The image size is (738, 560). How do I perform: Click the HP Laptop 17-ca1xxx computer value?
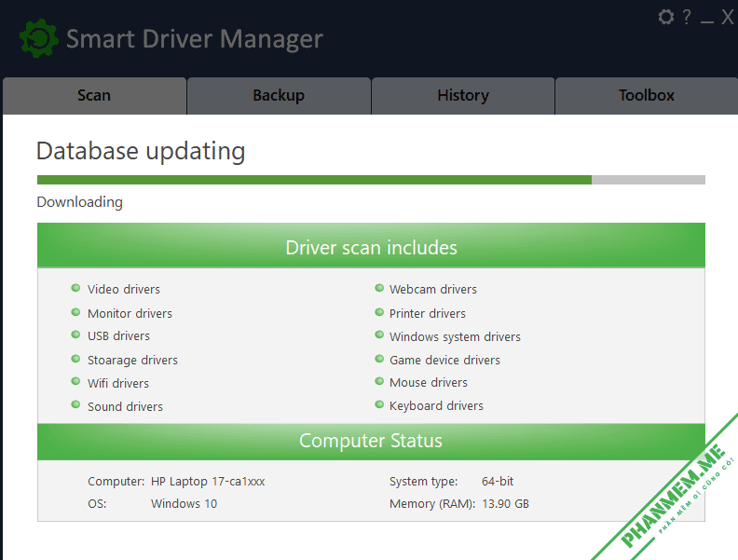208,482
